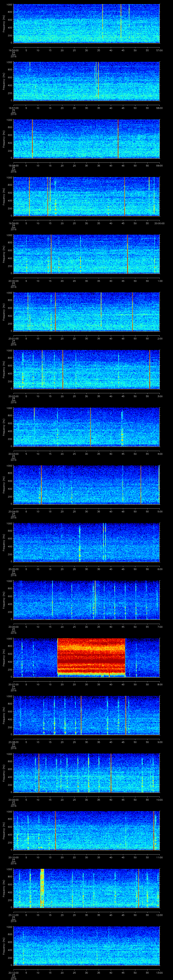The width and height of the screenshot is (173, 980).
Task: Click the 19:56:00 start time label
Action: 13,50
